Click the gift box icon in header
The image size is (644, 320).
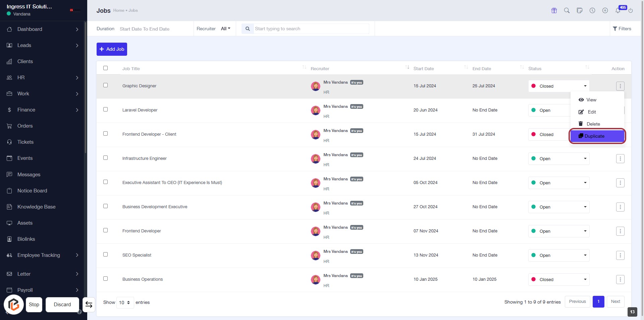554,10
